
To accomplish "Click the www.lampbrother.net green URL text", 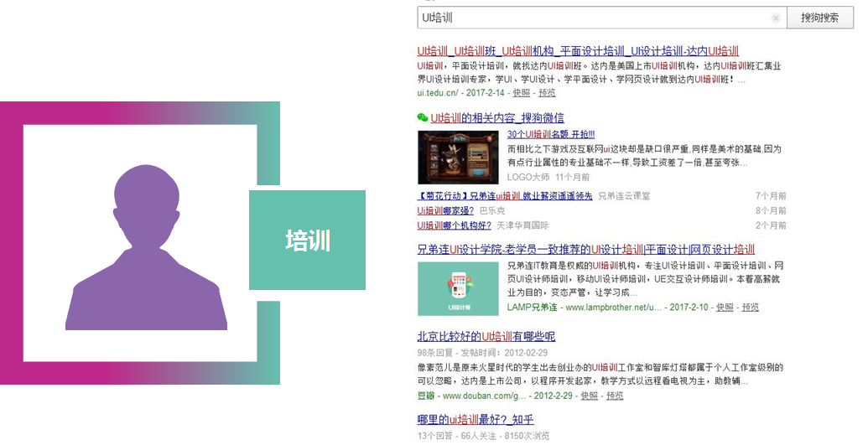I will pyautogui.click(x=613, y=308).
